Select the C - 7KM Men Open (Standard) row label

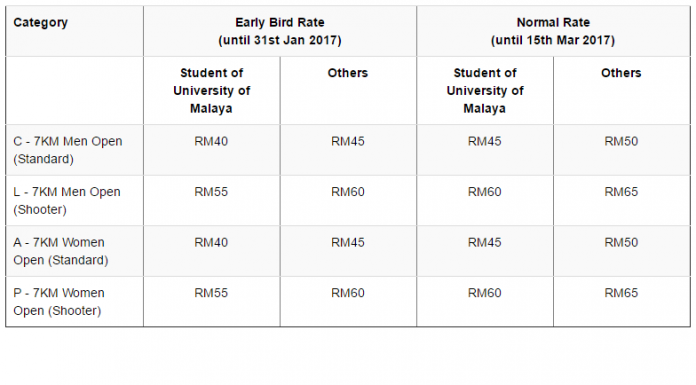coord(68,150)
